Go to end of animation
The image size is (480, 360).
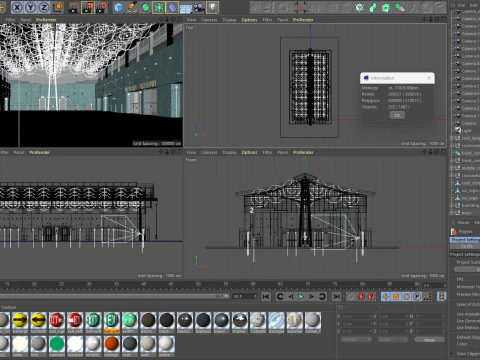(x=336, y=296)
